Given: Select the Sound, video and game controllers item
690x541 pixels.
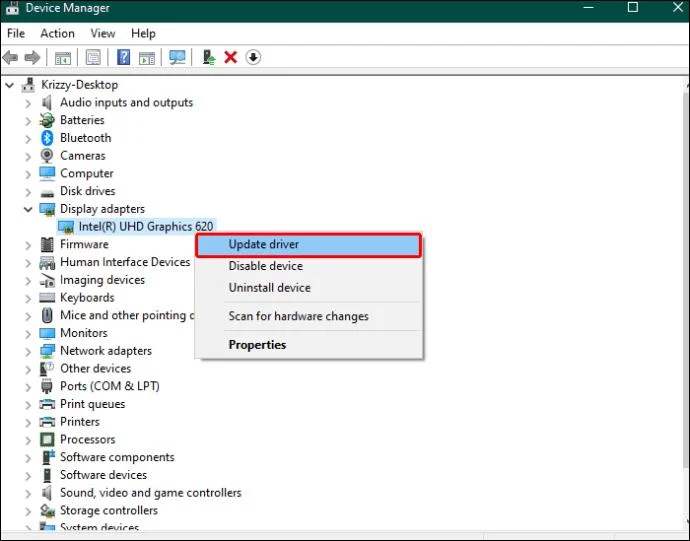Looking at the screenshot, I should pos(150,493).
